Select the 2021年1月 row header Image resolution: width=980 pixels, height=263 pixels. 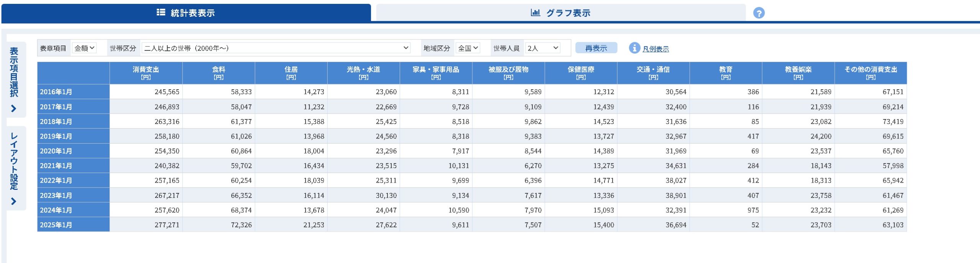pyautogui.click(x=73, y=166)
